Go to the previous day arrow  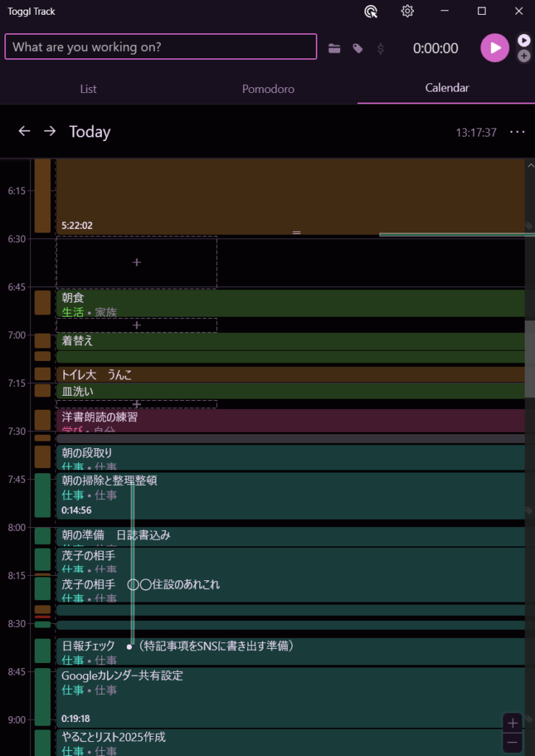coord(24,131)
